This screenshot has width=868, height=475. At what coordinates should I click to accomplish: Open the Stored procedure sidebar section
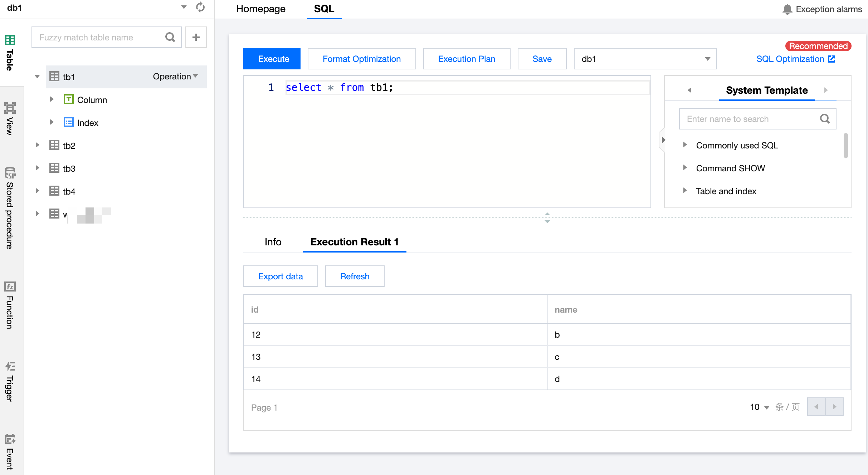[10, 208]
